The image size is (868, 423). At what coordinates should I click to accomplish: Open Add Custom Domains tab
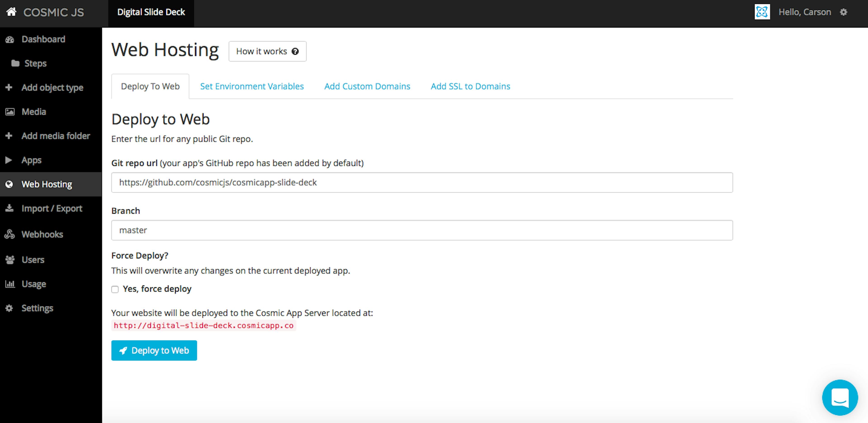[x=367, y=86]
